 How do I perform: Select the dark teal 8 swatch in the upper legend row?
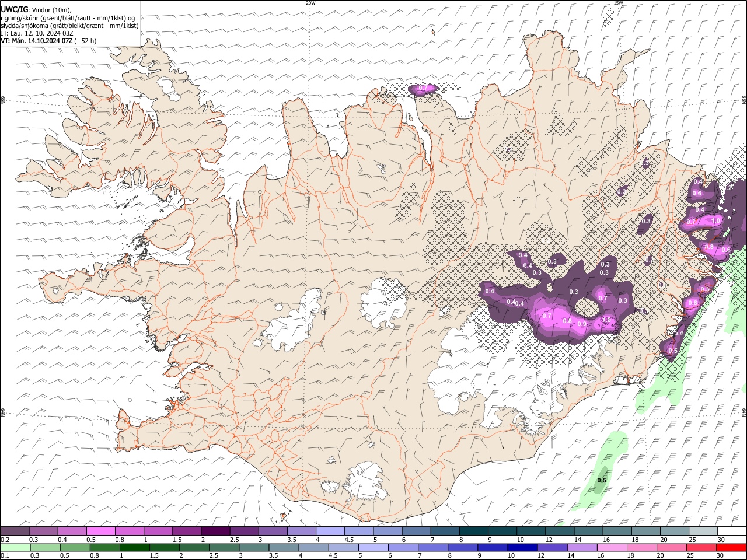coord(474,531)
